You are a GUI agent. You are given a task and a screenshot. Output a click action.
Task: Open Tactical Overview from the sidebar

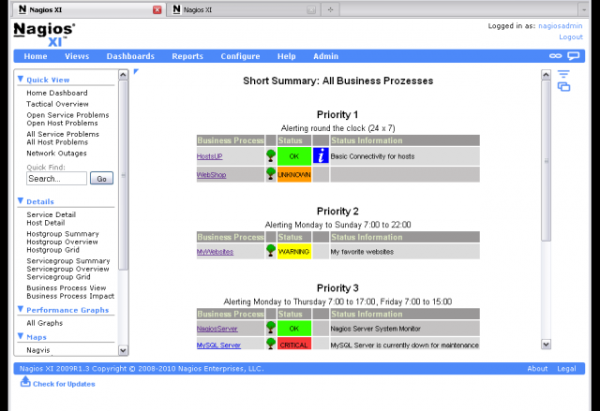[58, 104]
